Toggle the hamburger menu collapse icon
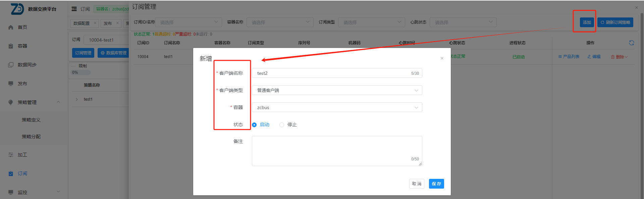Screen dimensions: 644x199 74,9
